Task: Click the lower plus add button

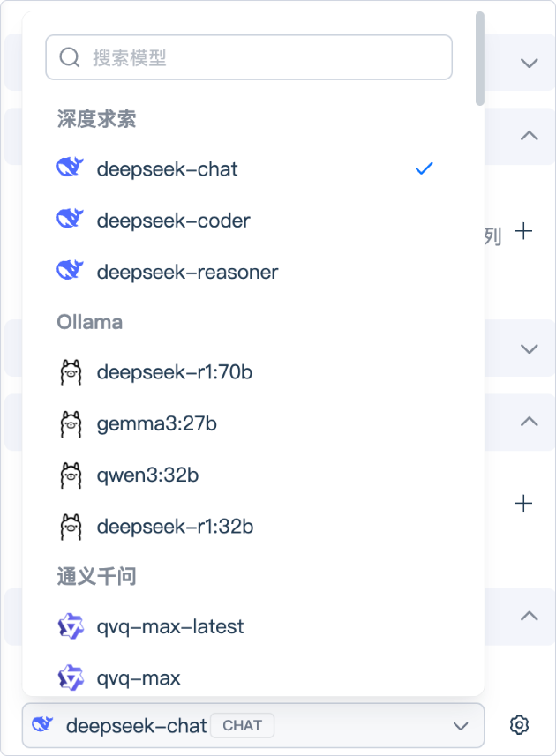Action: coord(523,503)
